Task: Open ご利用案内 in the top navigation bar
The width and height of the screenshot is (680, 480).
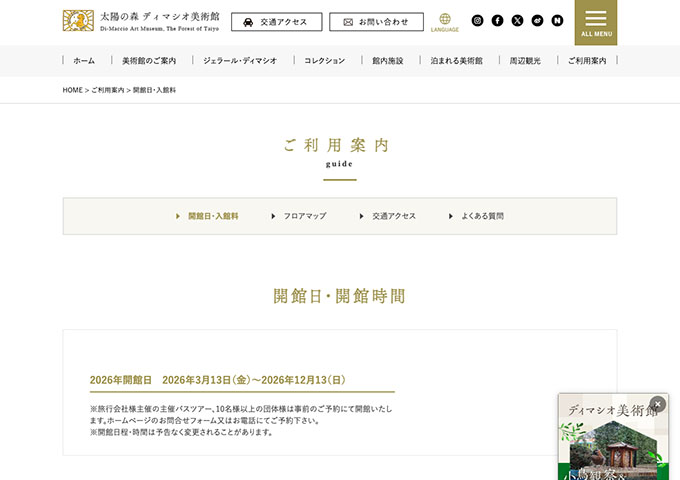Action: click(587, 61)
